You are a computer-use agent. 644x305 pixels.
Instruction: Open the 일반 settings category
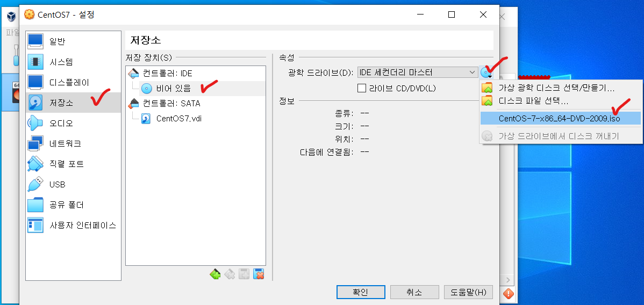point(73,41)
